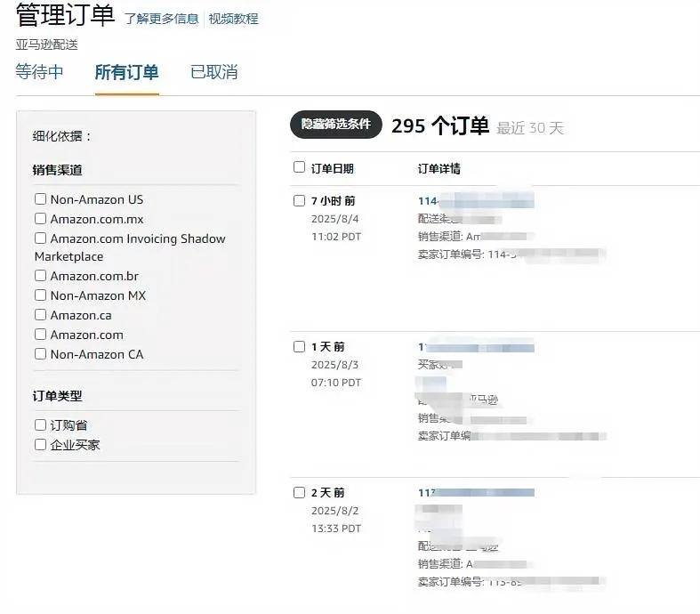Toggle the Non-Amazon MX filter
The height and width of the screenshot is (614, 700).
[x=40, y=295]
